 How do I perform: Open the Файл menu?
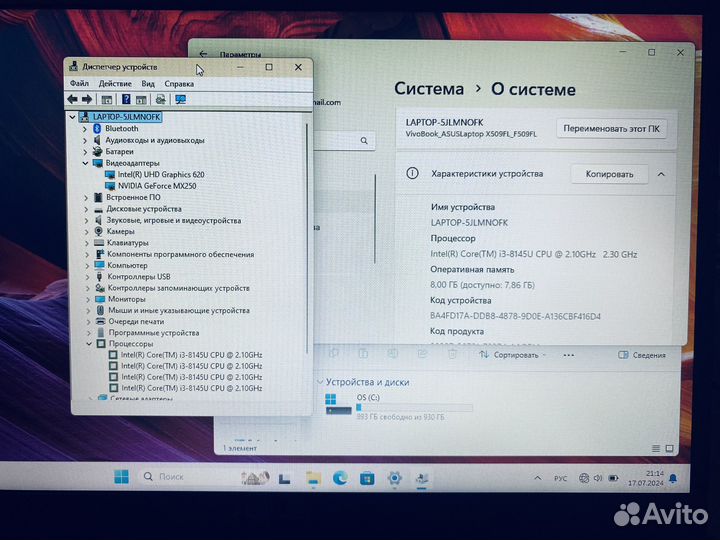coord(79,84)
